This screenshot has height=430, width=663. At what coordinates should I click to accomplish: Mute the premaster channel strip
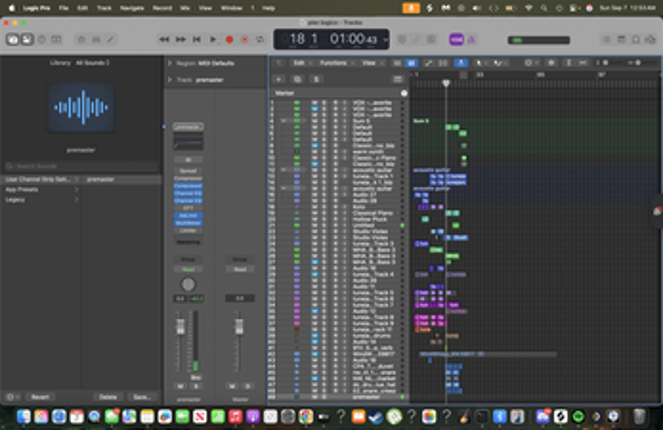coord(181,385)
